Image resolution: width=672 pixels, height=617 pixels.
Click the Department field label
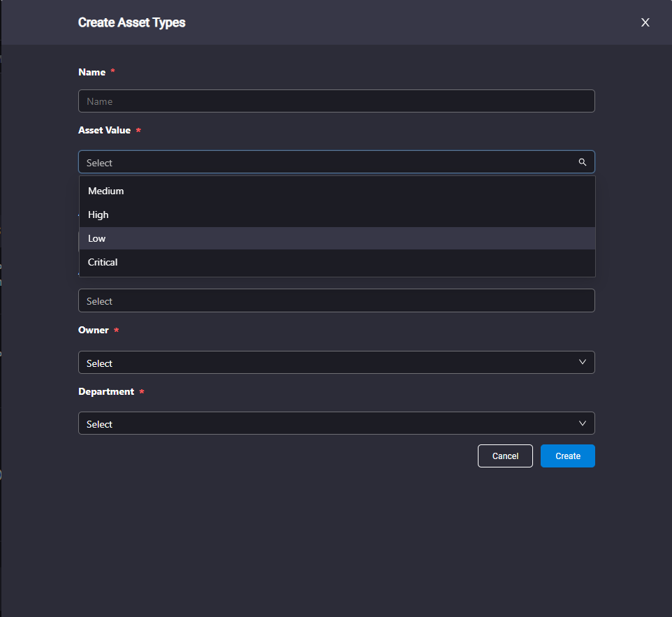[x=106, y=391]
